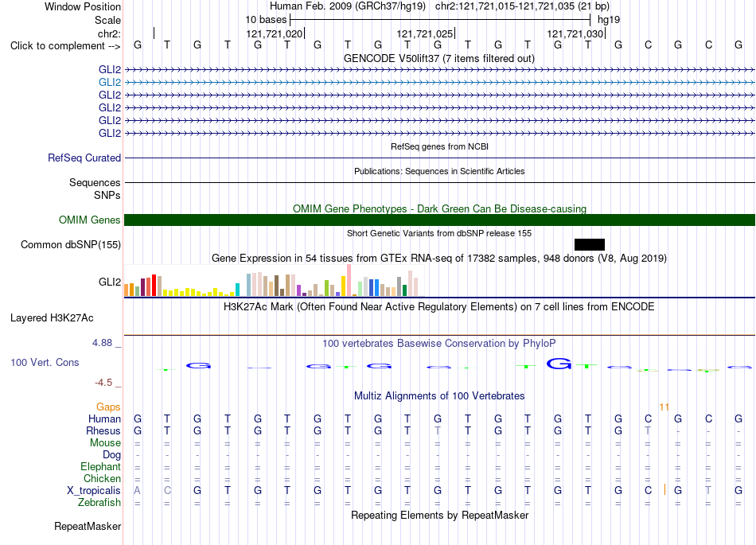Click the orange 11 gap count

tap(664, 407)
